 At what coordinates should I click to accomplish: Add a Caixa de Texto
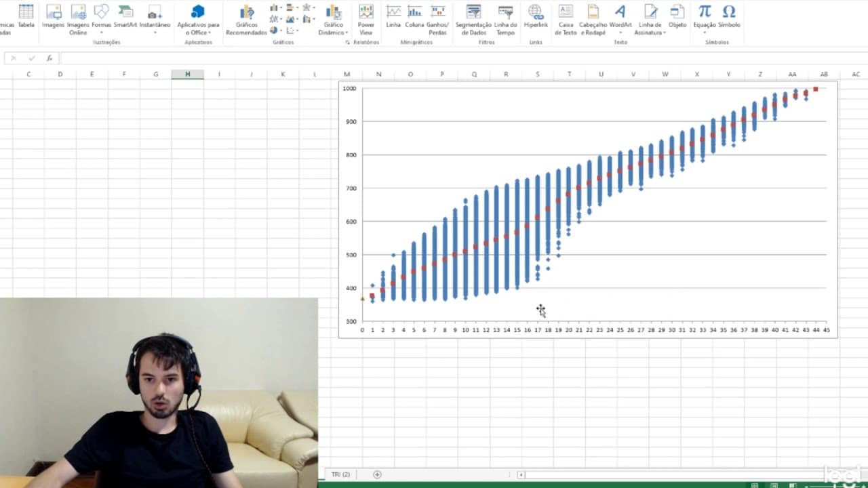(566, 19)
